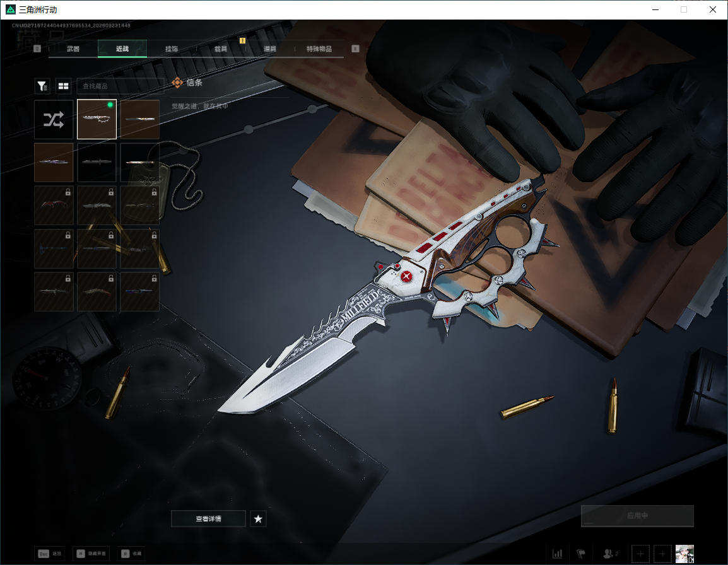Open the 特殊物品 tab
728x565 pixels.
click(x=319, y=49)
